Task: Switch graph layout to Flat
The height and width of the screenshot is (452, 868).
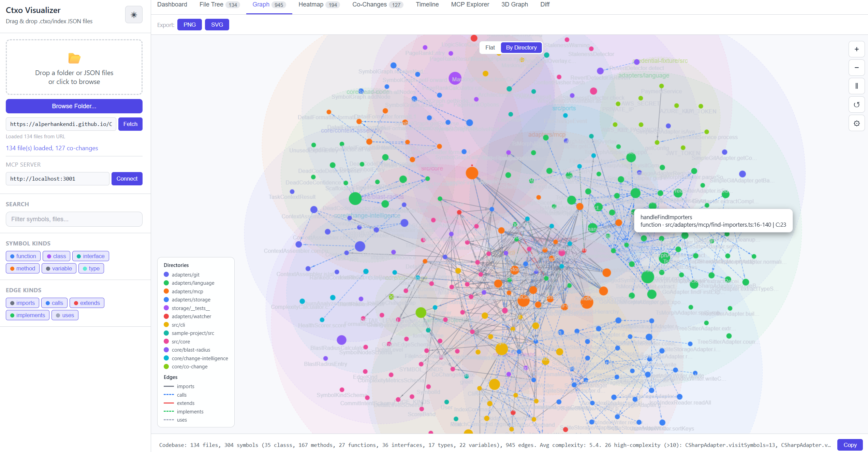Action: pos(490,48)
